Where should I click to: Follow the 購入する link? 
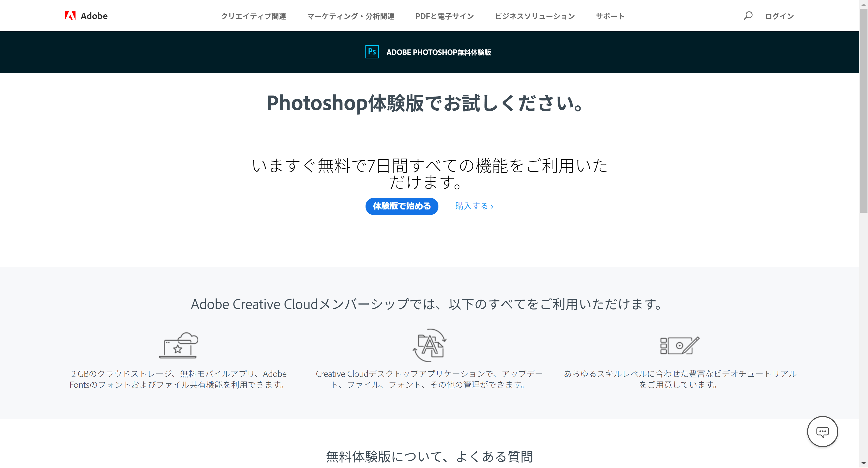coord(474,206)
